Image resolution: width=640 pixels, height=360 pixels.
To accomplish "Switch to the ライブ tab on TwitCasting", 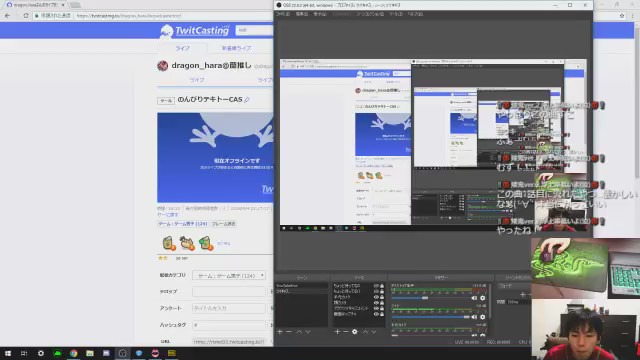I will point(182,48).
